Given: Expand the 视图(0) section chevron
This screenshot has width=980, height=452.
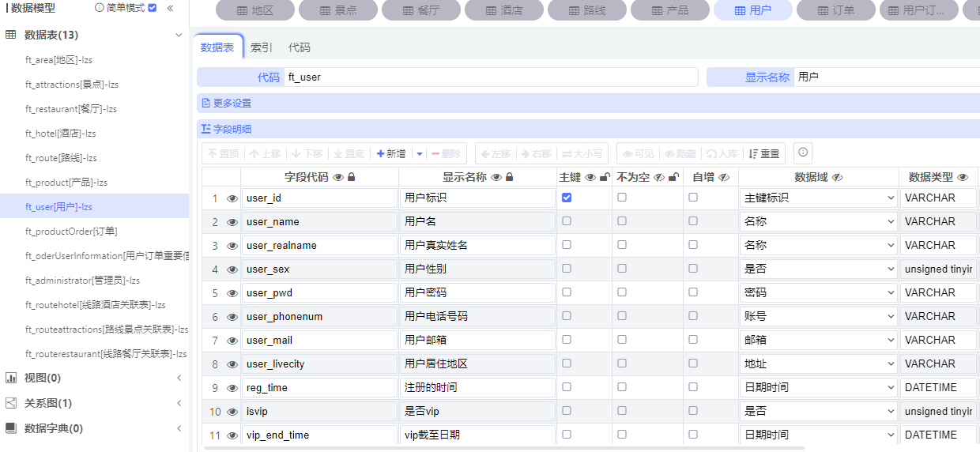Looking at the screenshot, I should [179, 378].
